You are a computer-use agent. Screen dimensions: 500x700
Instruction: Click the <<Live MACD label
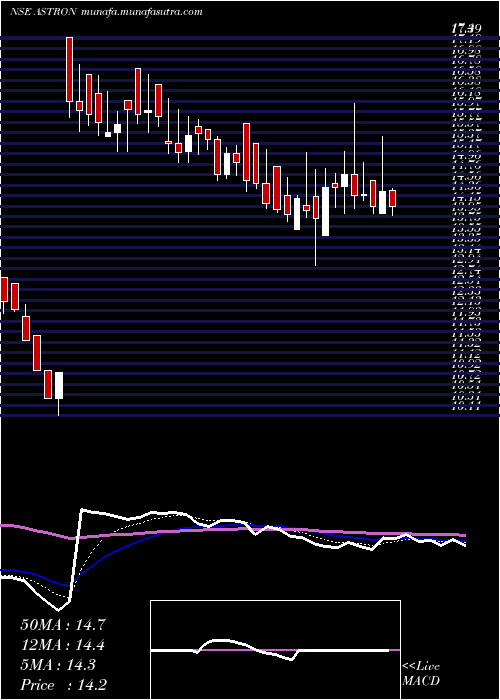pyautogui.click(x=421, y=674)
